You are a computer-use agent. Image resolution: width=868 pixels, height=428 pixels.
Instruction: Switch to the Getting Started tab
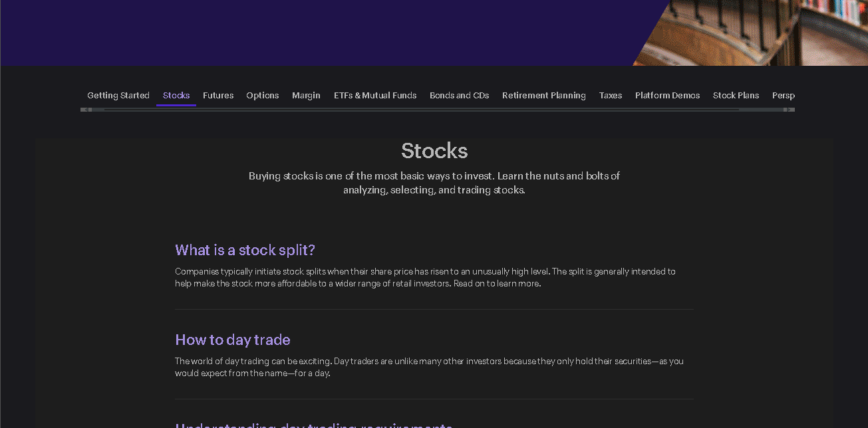point(118,95)
